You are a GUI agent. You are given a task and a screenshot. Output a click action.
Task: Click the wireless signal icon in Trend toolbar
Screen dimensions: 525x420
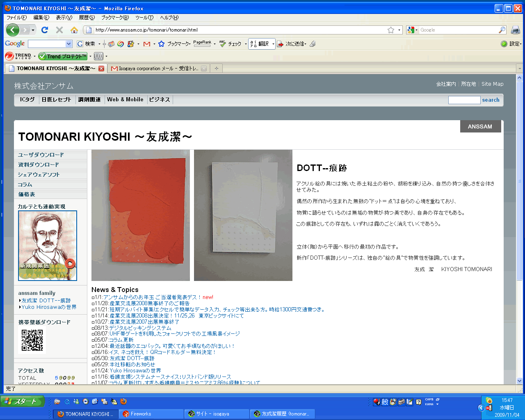pos(98,56)
